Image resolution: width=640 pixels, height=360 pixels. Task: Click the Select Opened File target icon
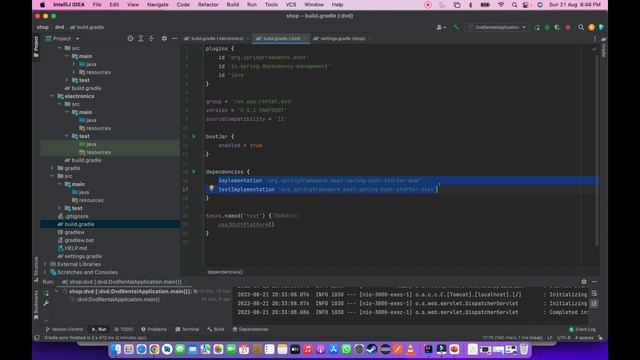coord(130,38)
